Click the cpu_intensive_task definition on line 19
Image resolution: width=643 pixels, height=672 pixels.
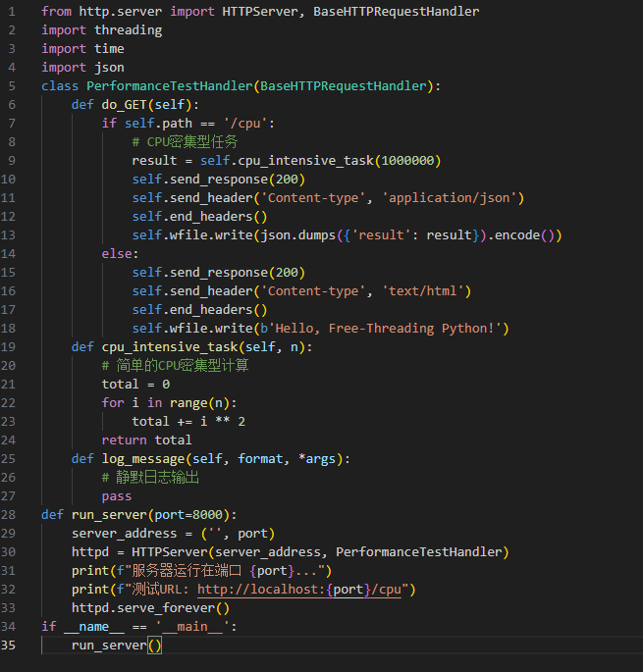tap(169, 347)
